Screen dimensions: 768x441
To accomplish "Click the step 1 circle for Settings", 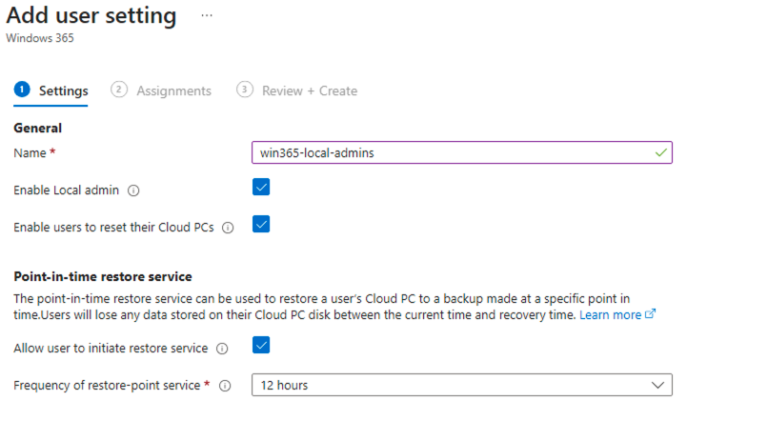I will click(x=22, y=90).
